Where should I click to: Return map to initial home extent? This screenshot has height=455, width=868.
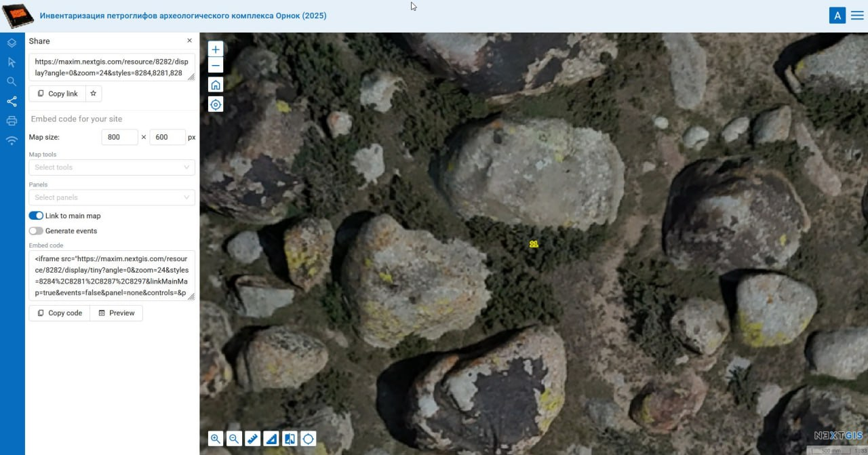click(x=216, y=85)
